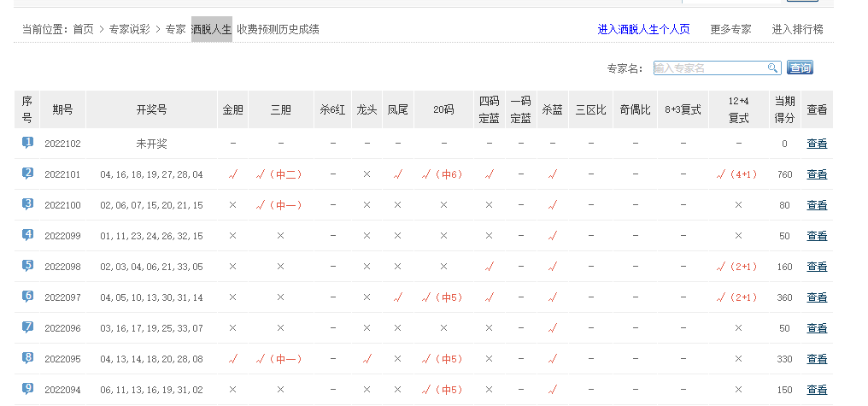868x406 pixels.
Task: Navigate to 首页 in breadcrumb
Action: [83, 29]
